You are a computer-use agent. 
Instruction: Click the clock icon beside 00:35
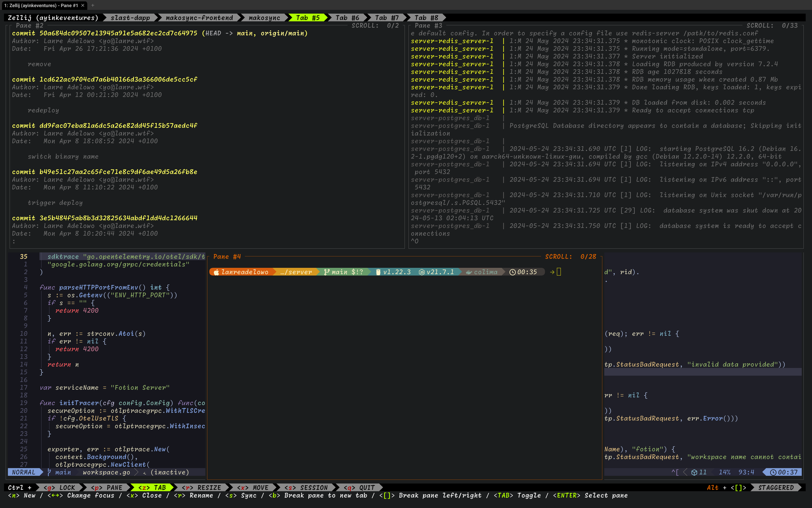click(x=512, y=272)
